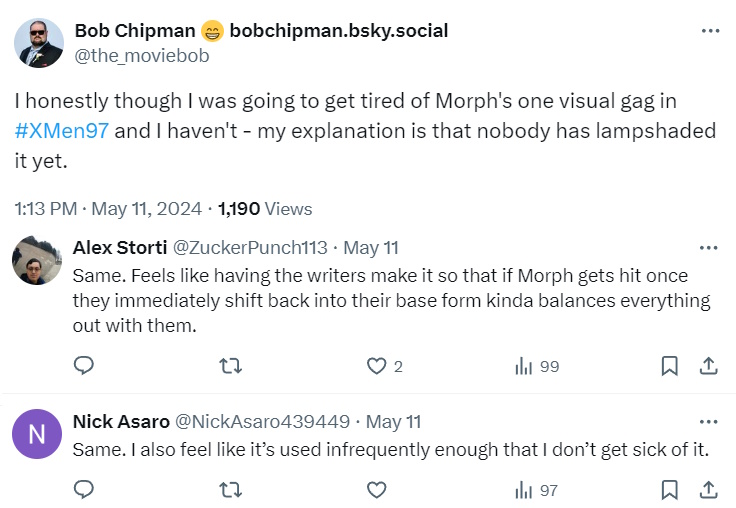Like Alex Storti's reply
The height and width of the screenshot is (508, 736).
(376, 366)
